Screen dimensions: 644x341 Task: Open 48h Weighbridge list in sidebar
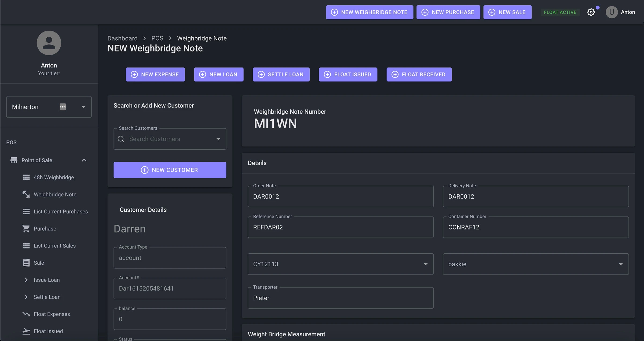54,177
